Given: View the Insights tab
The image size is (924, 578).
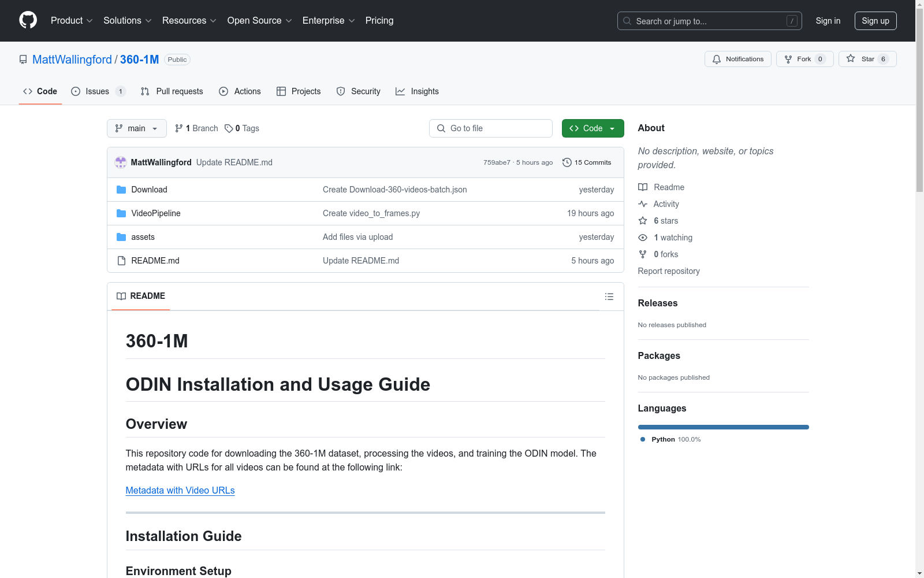Looking at the screenshot, I should pyautogui.click(x=417, y=91).
